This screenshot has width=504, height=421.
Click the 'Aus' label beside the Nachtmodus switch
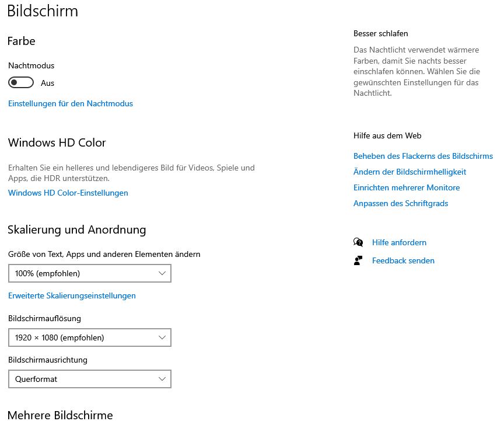[48, 83]
